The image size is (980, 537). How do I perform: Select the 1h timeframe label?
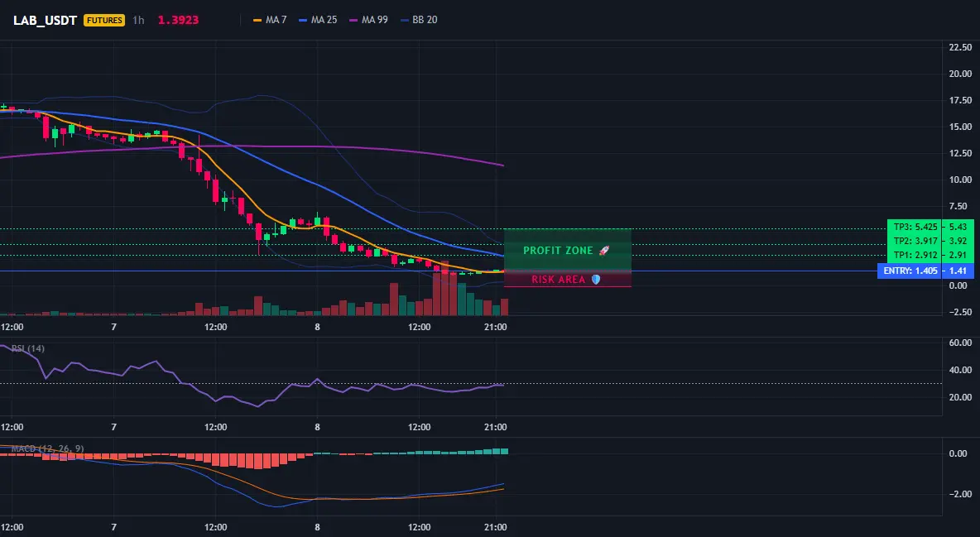[139, 20]
